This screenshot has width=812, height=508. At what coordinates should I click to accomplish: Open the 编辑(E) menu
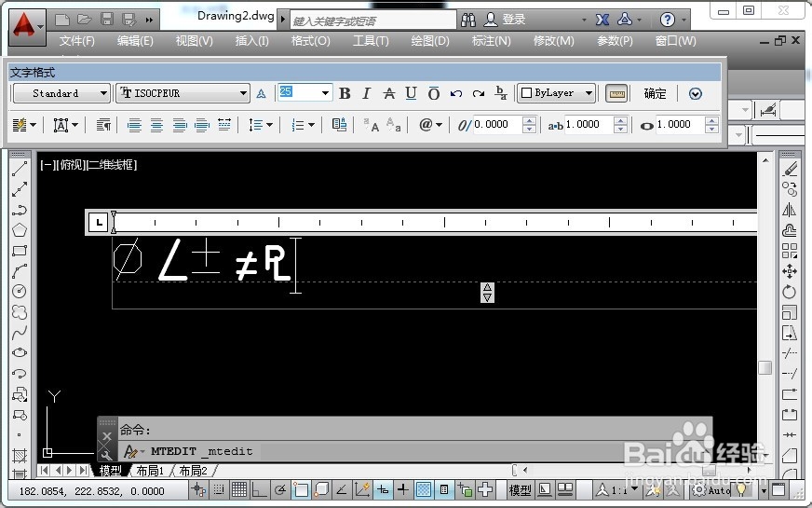(135, 40)
